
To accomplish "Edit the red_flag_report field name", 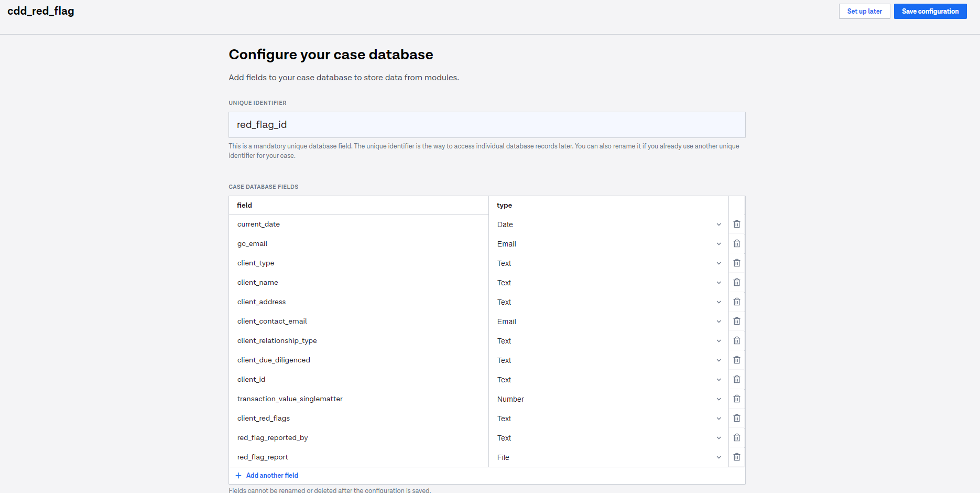I will point(359,457).
